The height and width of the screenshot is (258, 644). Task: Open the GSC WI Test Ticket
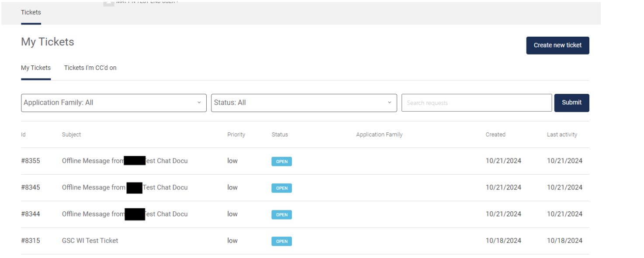click(90, 241)
